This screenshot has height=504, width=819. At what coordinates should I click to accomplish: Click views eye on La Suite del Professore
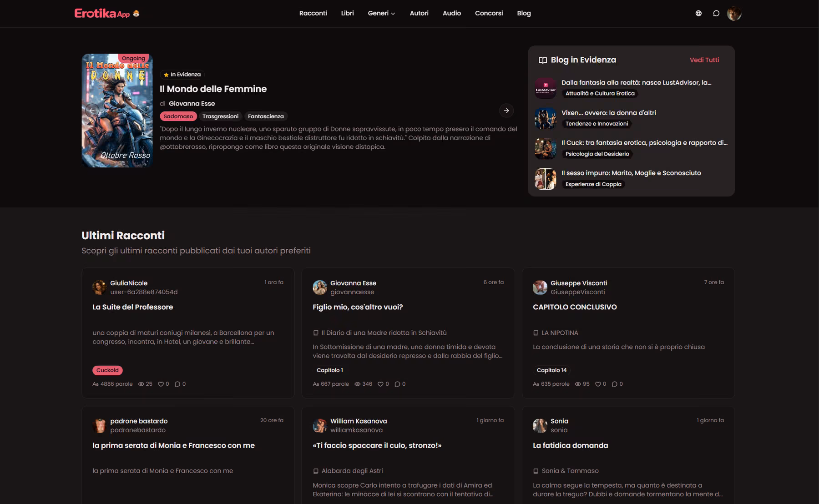141,384
